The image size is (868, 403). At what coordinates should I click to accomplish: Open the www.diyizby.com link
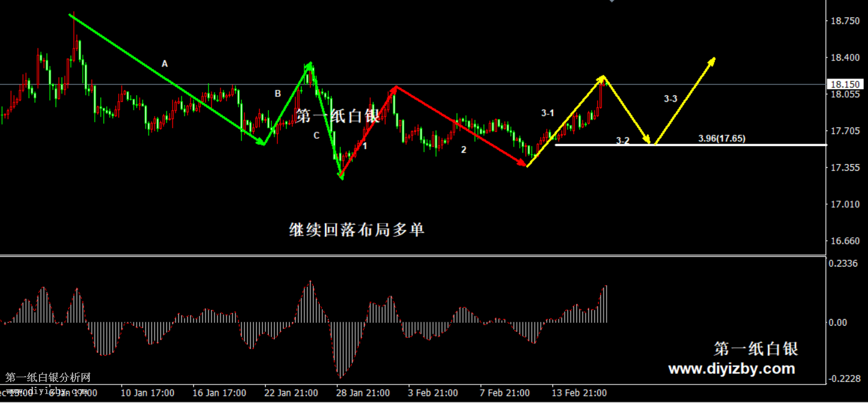click(732, 369)
